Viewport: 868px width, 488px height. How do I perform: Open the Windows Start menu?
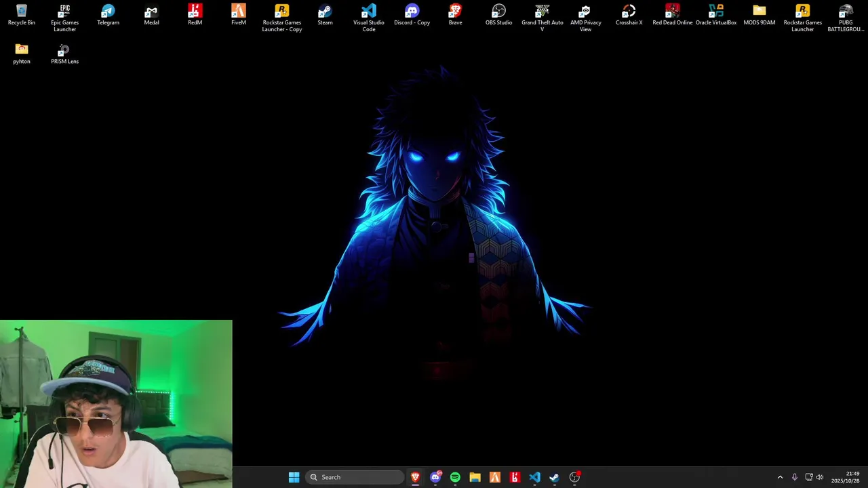294,477
